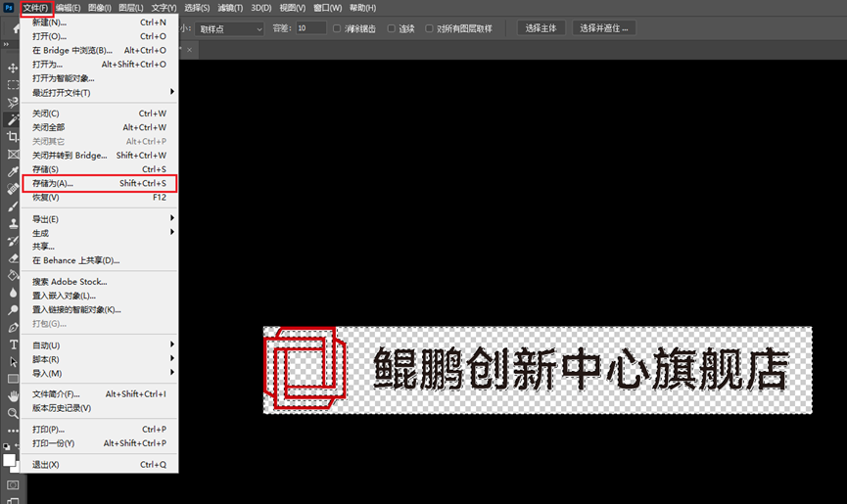847x504 pixels.
Task: Open the 图层(L) menu
Action: pos(131,8)
